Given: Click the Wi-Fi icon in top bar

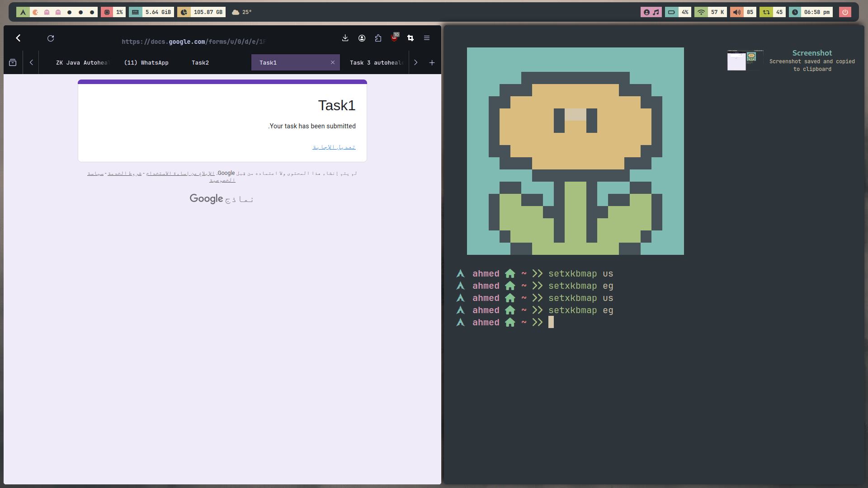Looking at the screenshot, I should [701, 12].
